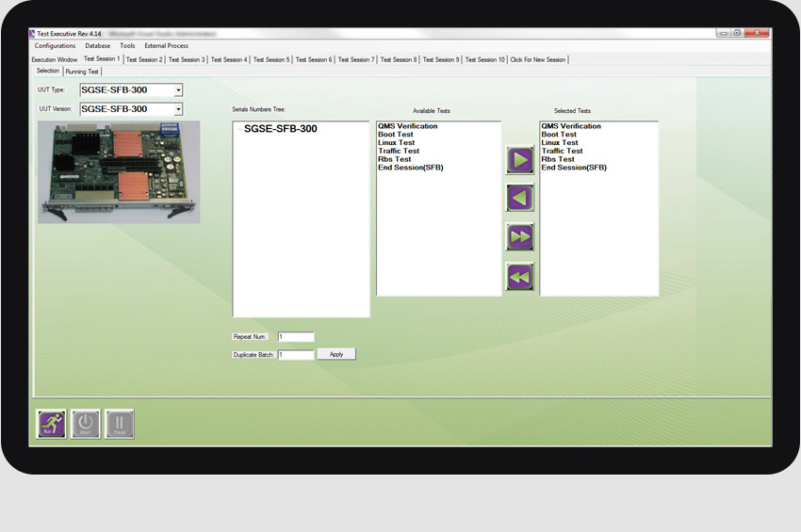Open the External Process menu
The image size is (801, 532).
pos(166,45)
